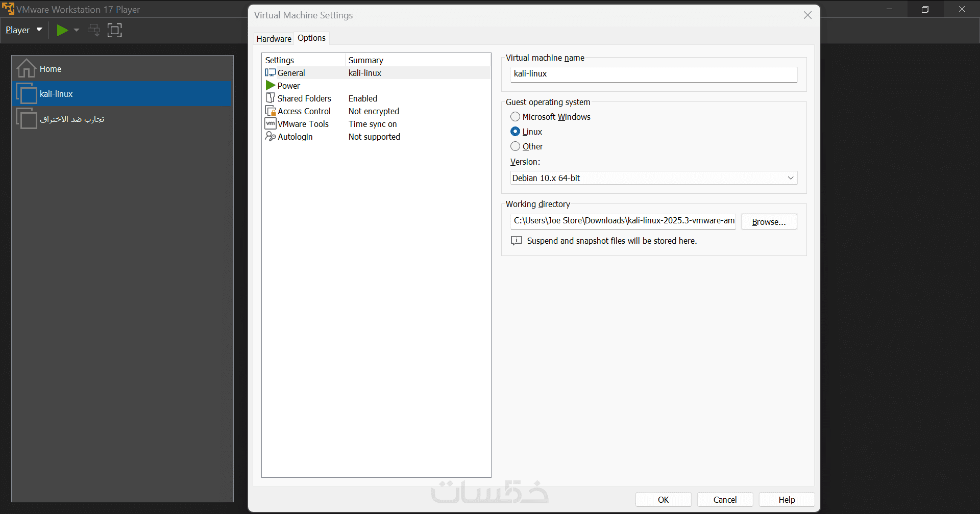Screen dimensions: 980x514
Task: Click the Browse... button
Action: pos(769,222)
